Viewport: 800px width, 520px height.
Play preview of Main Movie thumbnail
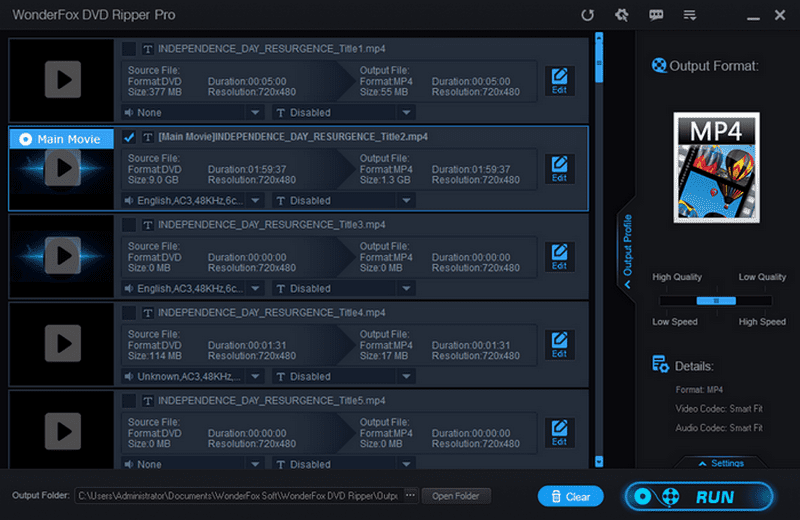63,168
